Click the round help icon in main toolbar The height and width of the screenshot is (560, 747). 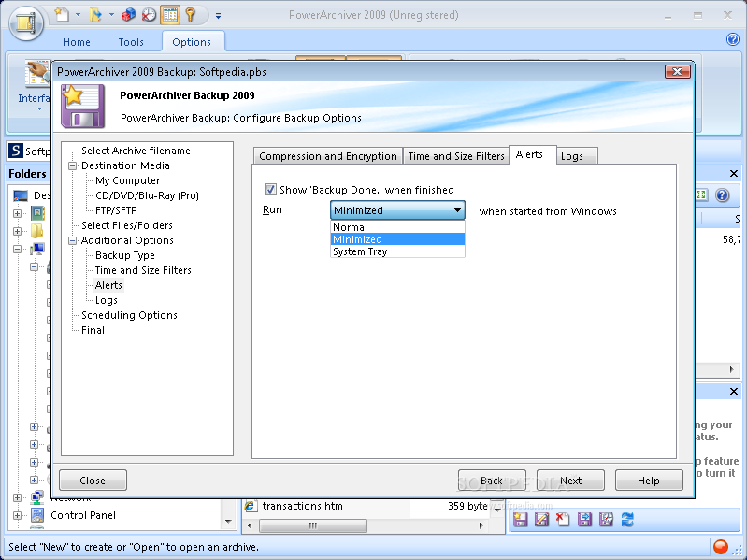tap(723, 195)
